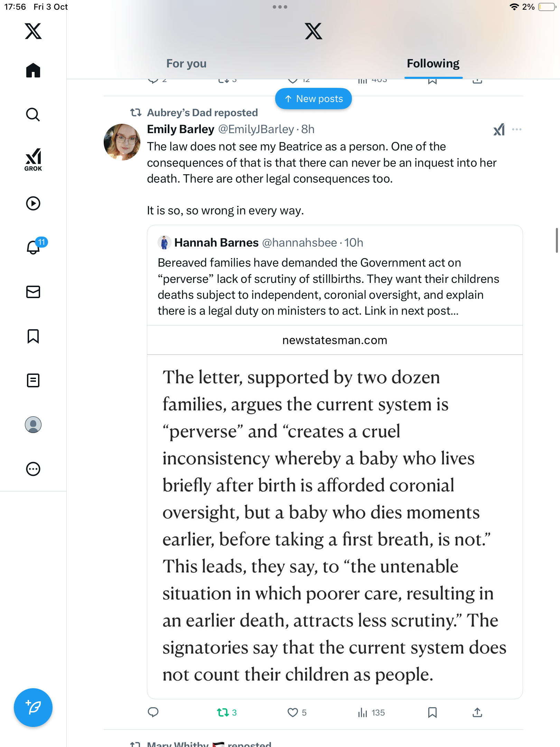
Task: Open the video play icon in sidebar
Action: click(33, 203)
